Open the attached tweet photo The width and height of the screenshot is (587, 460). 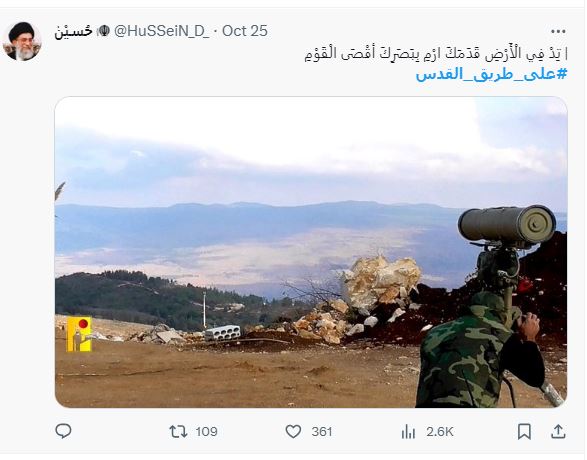tap(311, 252)
